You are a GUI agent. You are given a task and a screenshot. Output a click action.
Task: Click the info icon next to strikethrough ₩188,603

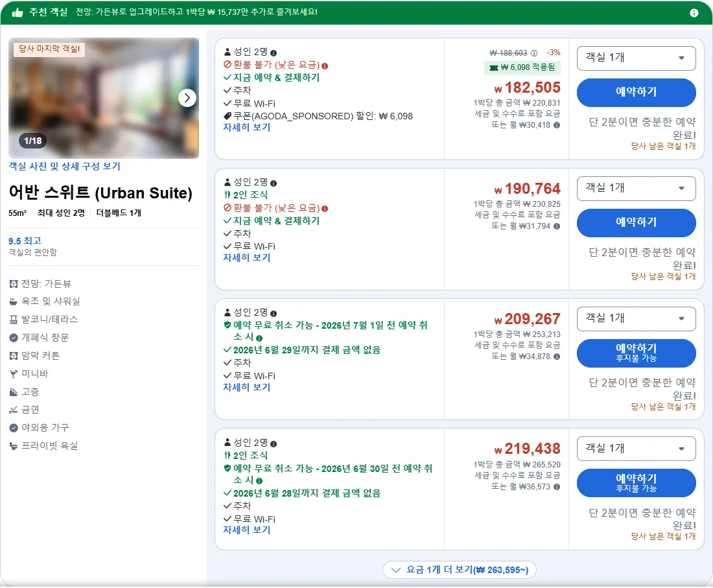pos(534,53)
